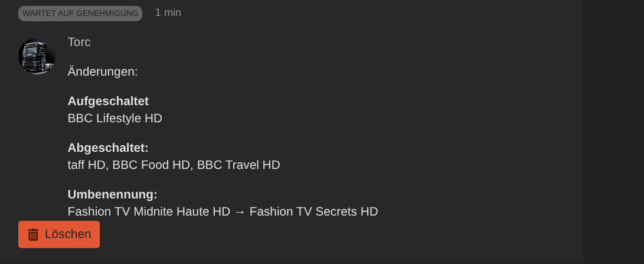Select the 'Aufgeschaltet' heading
This screenshot has width=644, height=264.
108,101
